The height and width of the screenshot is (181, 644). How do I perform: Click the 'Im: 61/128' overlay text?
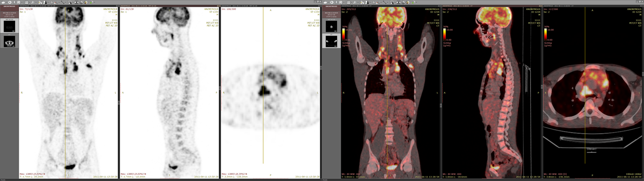(127, 9)
